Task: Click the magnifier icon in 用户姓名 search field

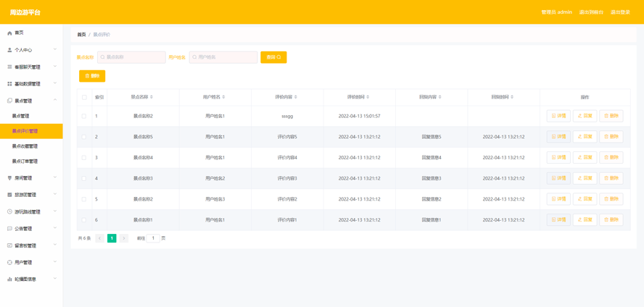Action: (x=194, y=57)
